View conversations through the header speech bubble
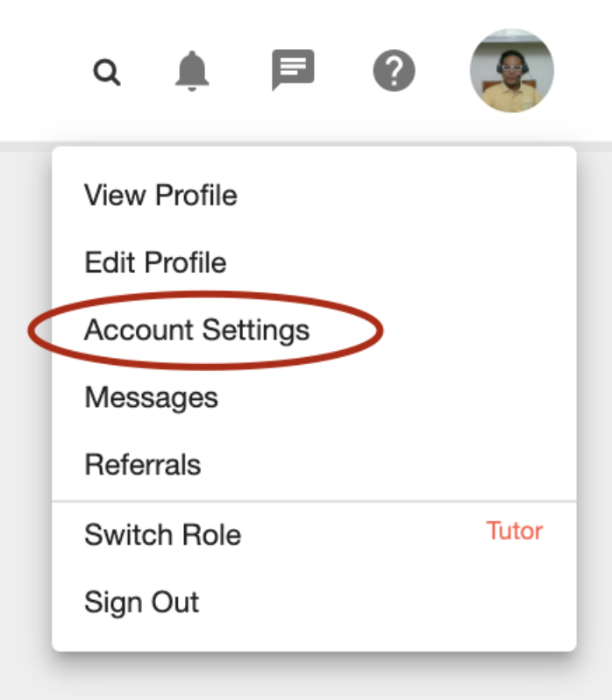The width and height of the screenshot is (612, 700). coord(293,70)
